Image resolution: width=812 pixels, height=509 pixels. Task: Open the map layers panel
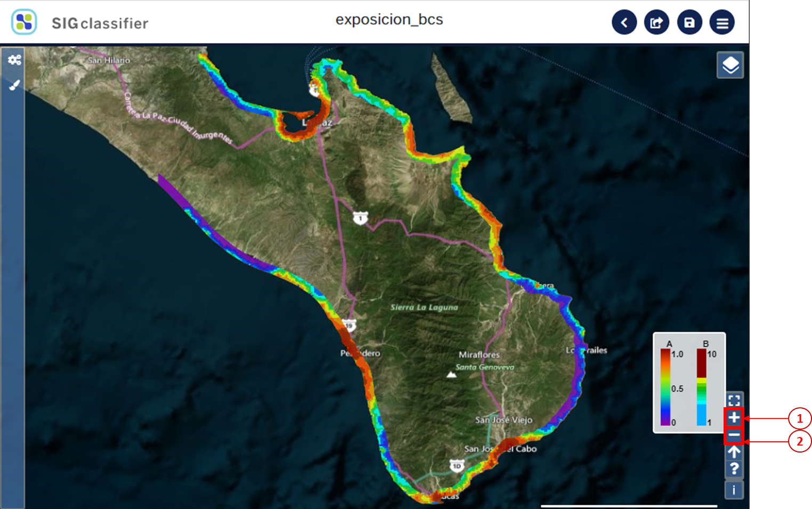(x=730, y=66)
